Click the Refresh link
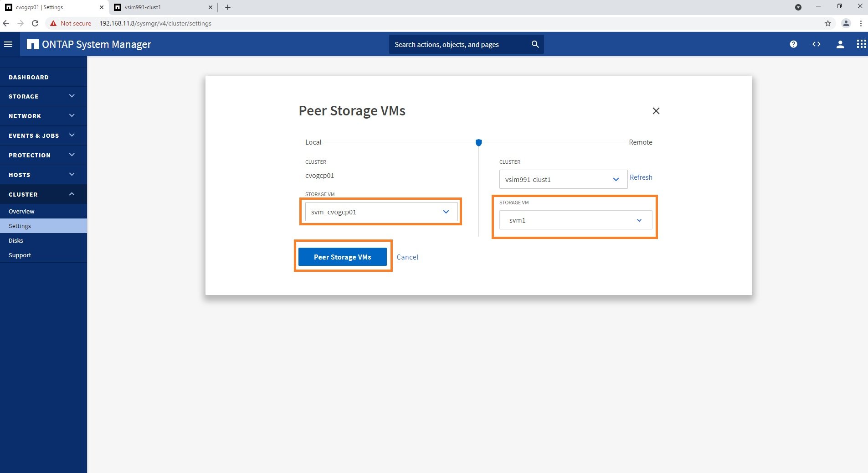868x473 pixels. pos(641,177)
